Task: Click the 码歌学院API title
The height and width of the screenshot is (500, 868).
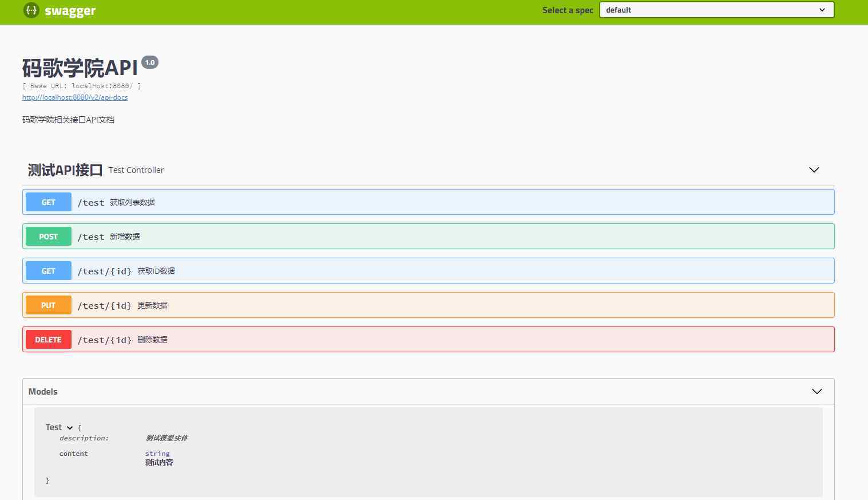Action: point(80,68)
